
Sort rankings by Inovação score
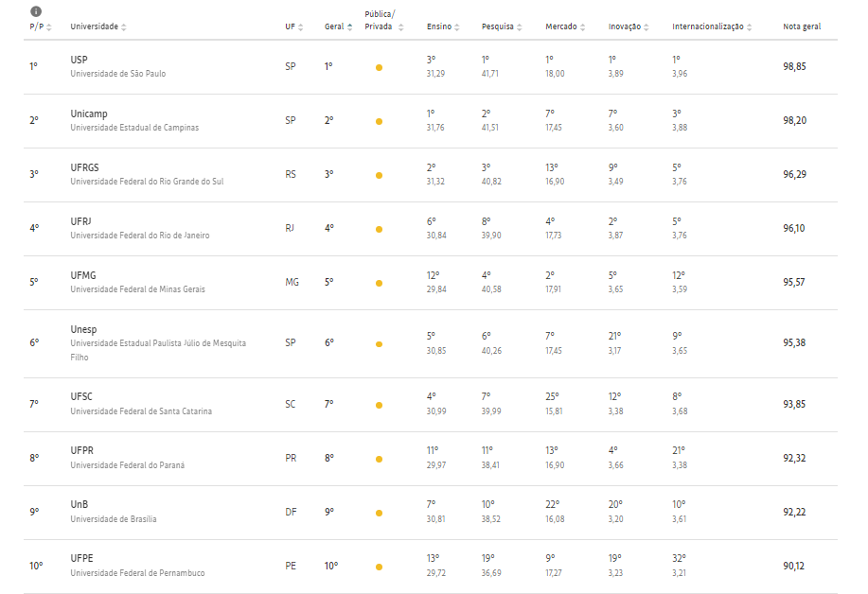pyautogui.click(x=646, y=27)
